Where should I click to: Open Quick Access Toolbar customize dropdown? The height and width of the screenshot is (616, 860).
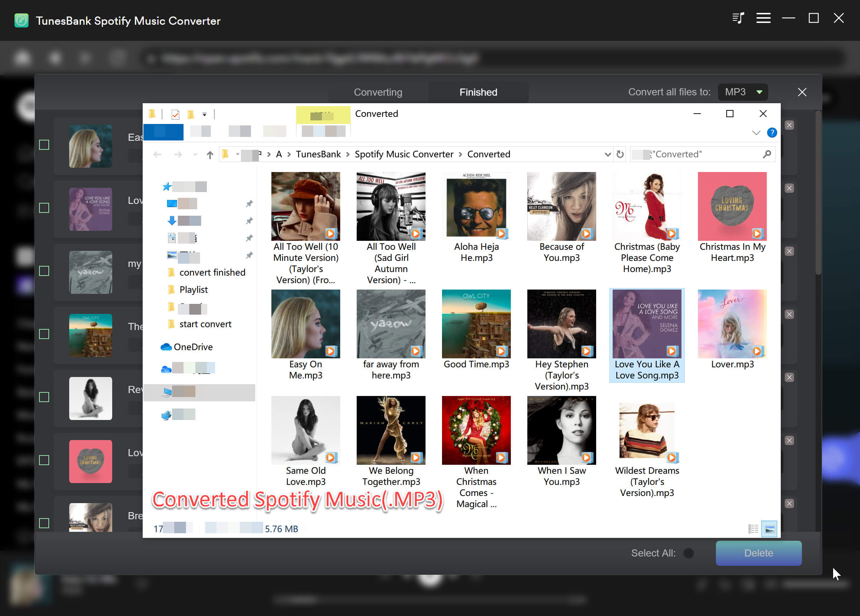pos(204,114)
